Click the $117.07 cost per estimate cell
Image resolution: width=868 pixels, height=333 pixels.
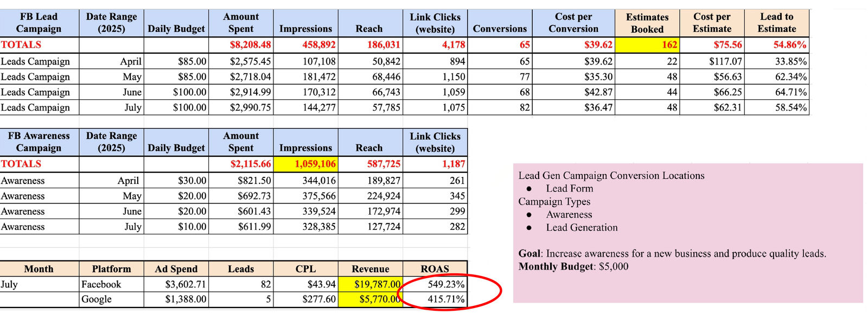tap(712, 61)
